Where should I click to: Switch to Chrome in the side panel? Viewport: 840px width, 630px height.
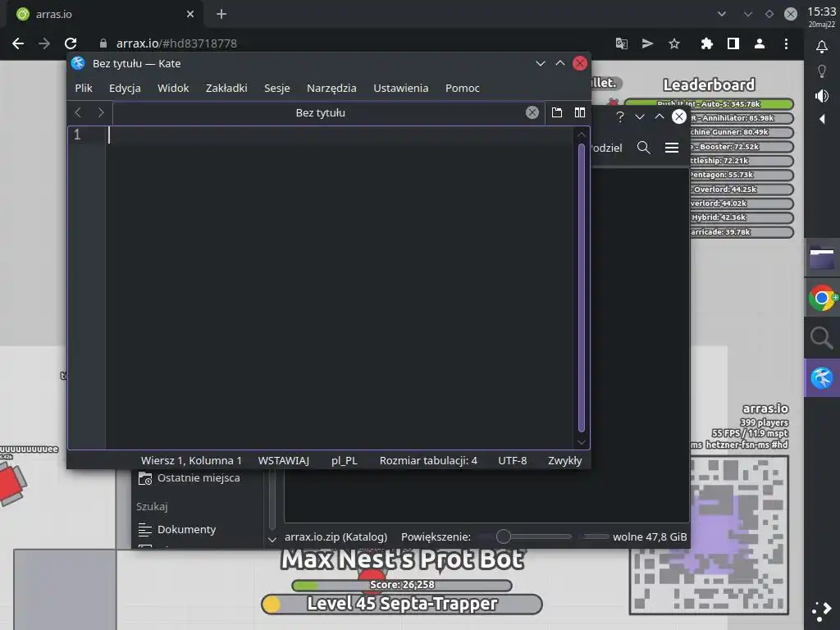822,299
